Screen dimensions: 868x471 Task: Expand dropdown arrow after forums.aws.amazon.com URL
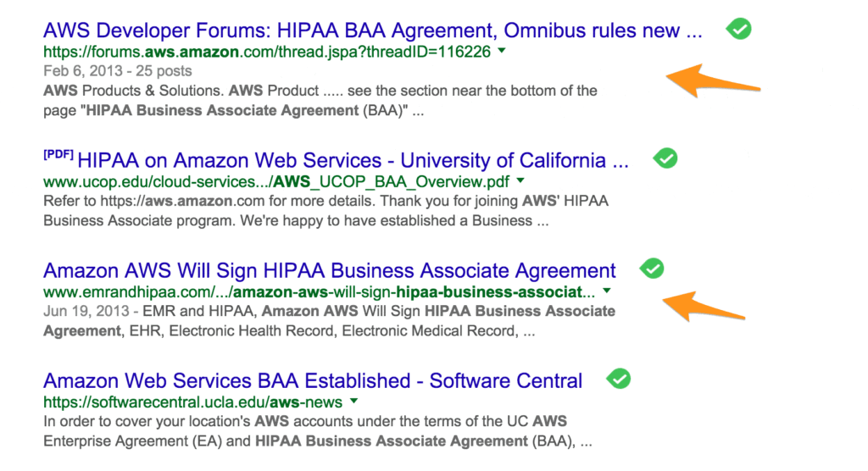pyautogui.click(x=502, y=52)
